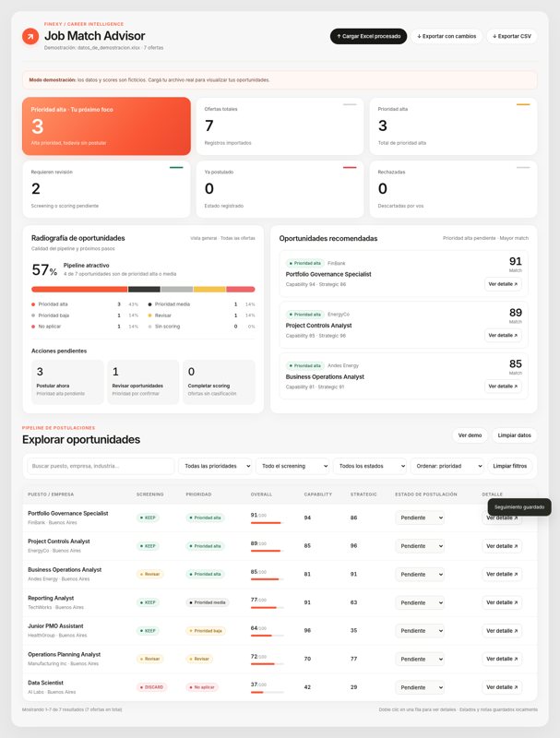Focus the Buscar puesto, empresa search field

[101, 466]
